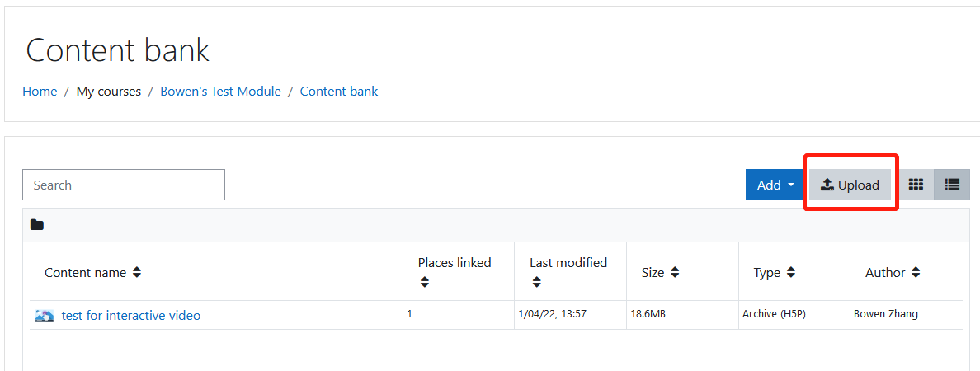Click into the Search field
980x371 pixels.
[124, 185]
